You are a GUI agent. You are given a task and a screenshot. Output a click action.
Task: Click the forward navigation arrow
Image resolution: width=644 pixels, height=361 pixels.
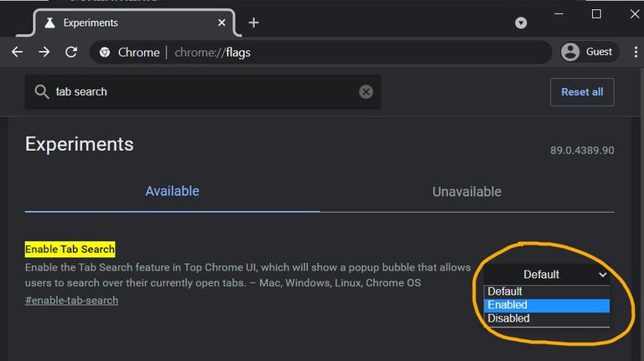[x=44, y=52]
